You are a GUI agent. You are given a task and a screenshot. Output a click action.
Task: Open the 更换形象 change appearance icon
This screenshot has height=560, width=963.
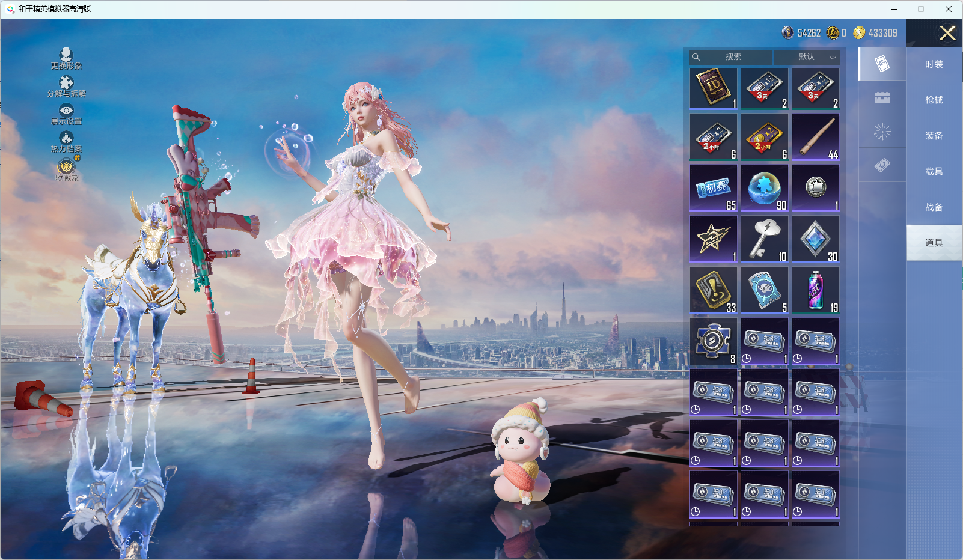click(66, 58)
